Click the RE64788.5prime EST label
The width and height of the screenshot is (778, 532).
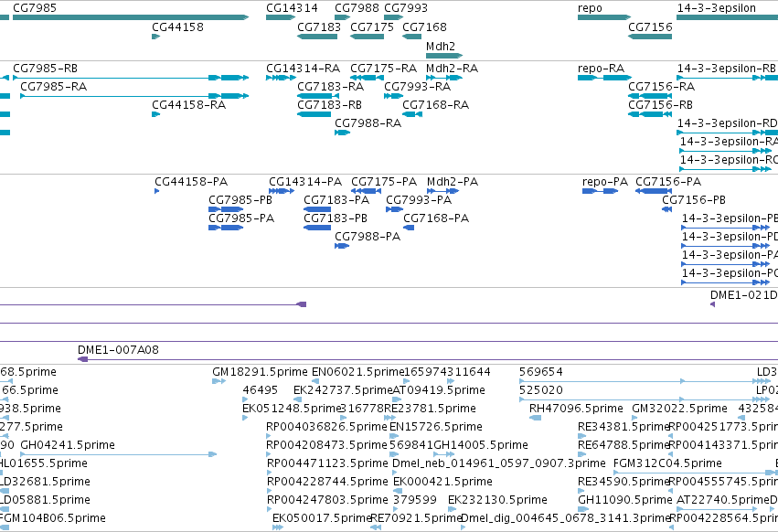(623, 446)
